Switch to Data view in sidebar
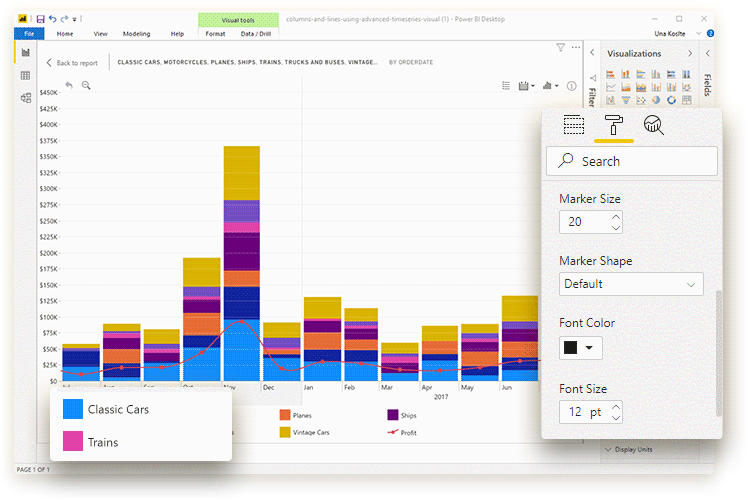Image resolution: width=750 pixels, height=500 pixels. point(25,75)
